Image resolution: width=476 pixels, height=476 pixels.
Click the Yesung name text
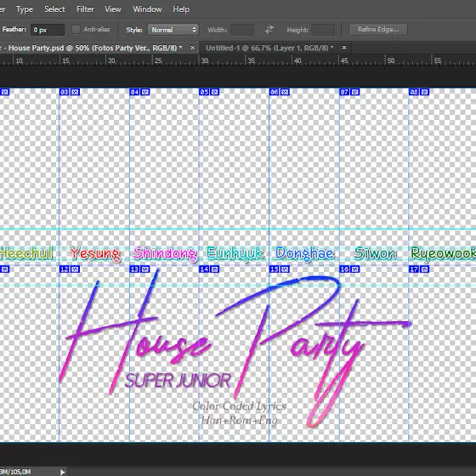[x=94, y=253]
